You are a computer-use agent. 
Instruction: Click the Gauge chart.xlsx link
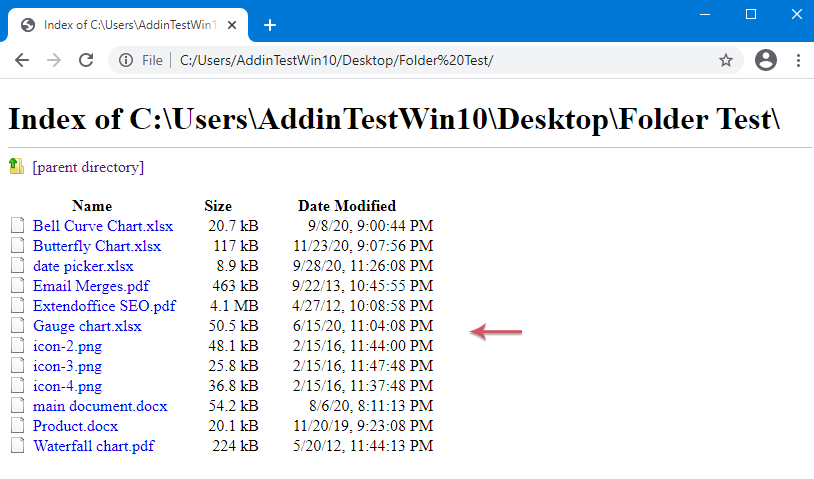87,326
